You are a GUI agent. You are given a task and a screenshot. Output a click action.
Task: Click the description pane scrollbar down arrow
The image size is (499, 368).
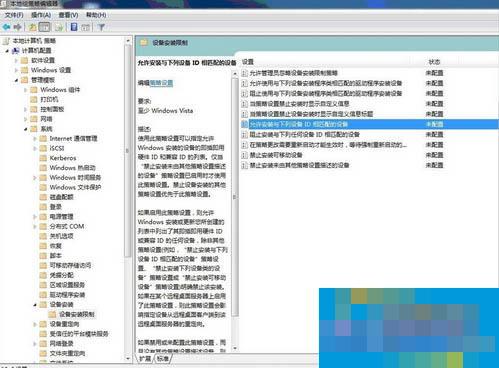pos(235,348)
